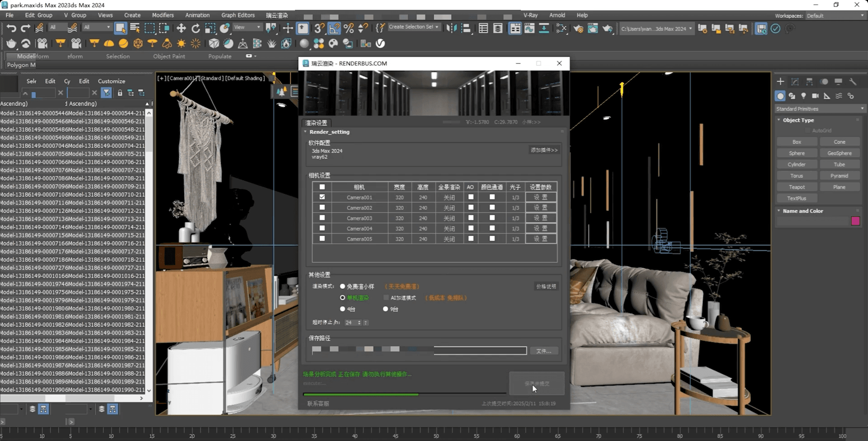Open the Graph Editors menu
The height and width of the screenshot is (441, 868).
click(238, 15)
